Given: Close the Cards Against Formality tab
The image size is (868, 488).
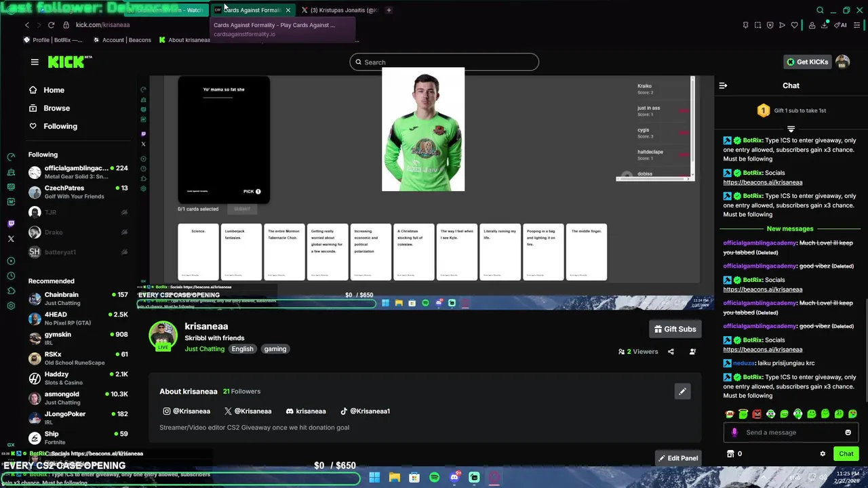Looking at the screenshot, I should point(288,10).
